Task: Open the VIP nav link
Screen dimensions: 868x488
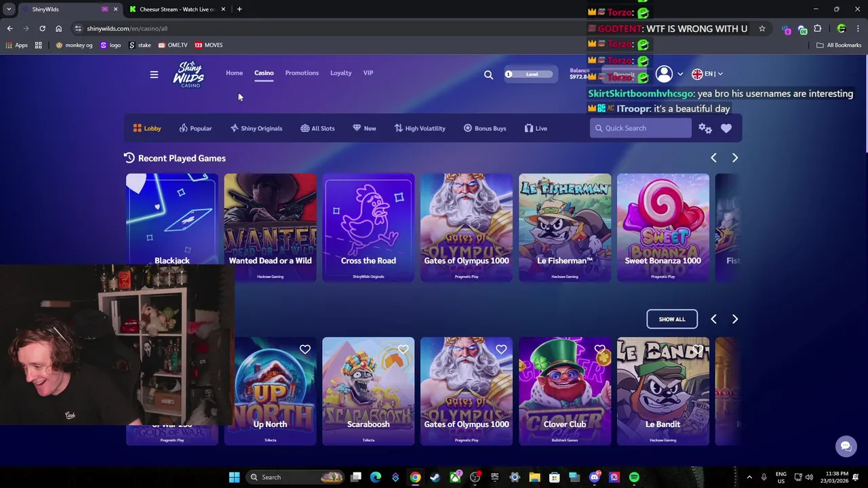Action: click(368, 73)
